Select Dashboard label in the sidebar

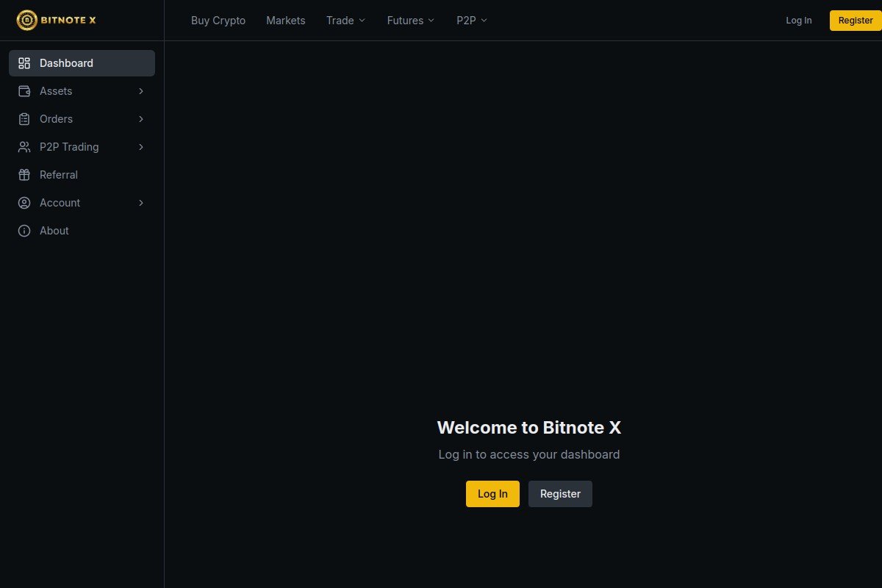[66, 63]
